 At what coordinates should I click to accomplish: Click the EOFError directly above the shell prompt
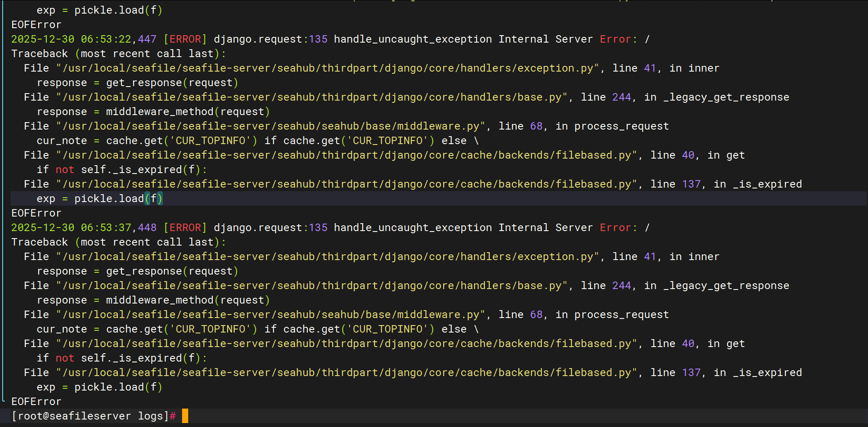36,402
